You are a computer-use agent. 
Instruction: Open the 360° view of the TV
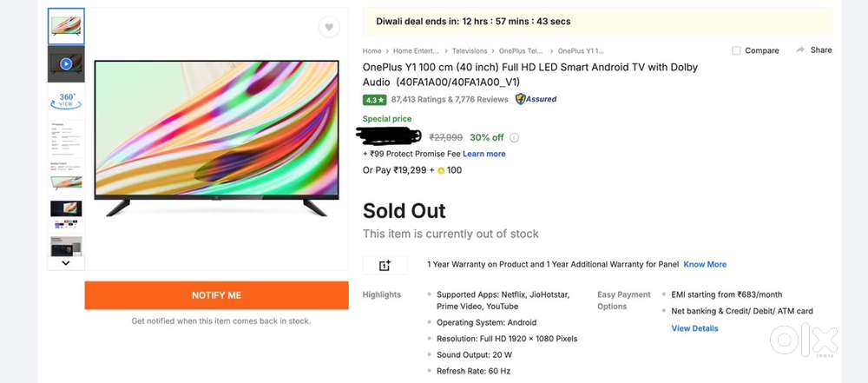pyautogui.click(x=66, y=101)
